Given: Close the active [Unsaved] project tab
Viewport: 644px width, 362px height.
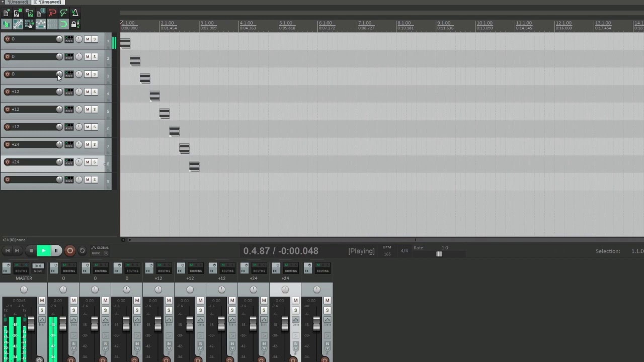Looking at the screenshot, I should [35, 2].
